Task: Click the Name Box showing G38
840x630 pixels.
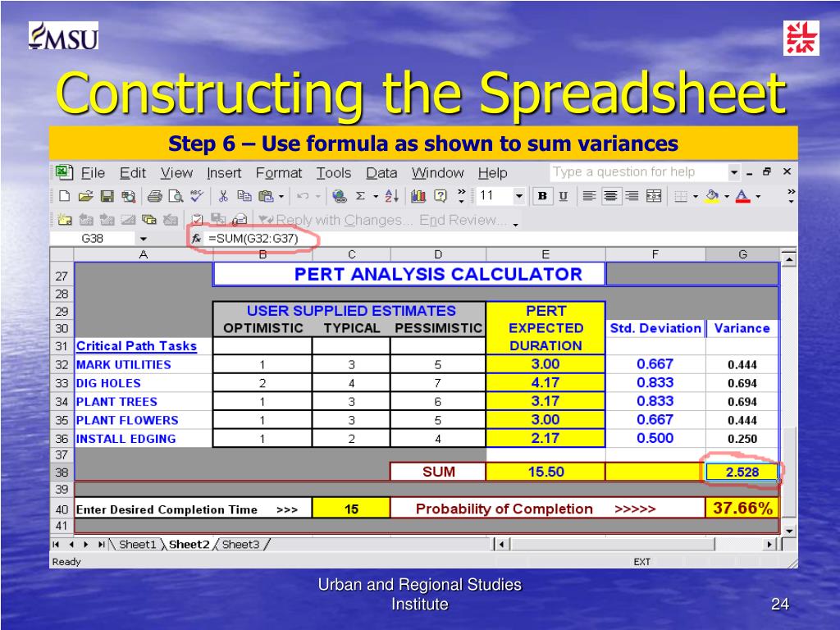Action: (94, 239)
